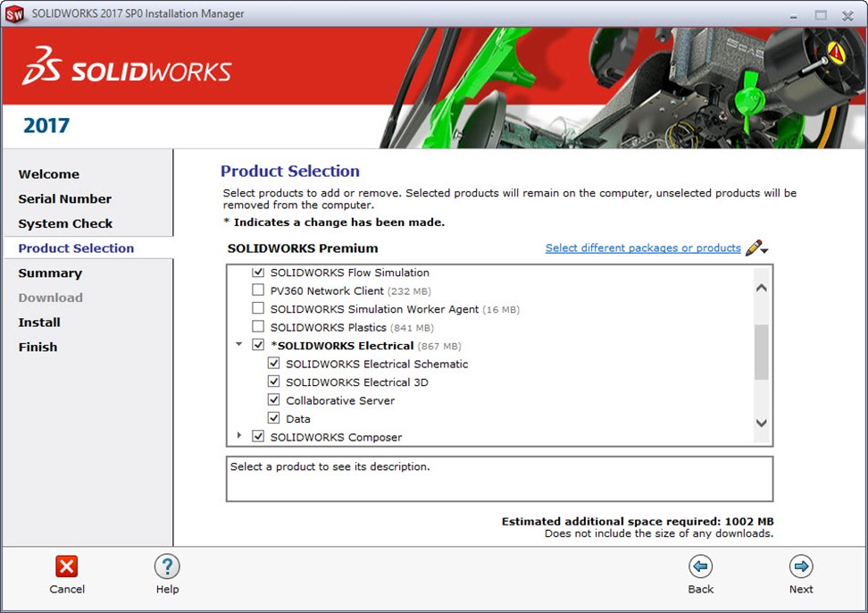Go back using the left arrow icon
This screenshot has height=613, width=868.
(x=700, y=566)
